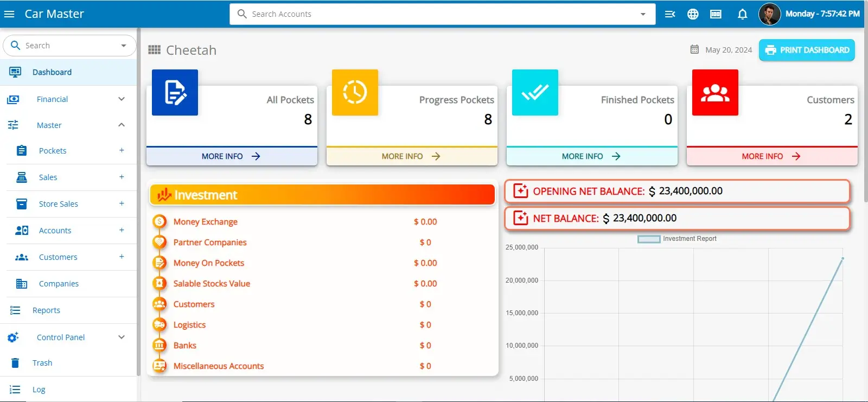Click the Print Dashboard button
Viewport: 868px width, 402px height.
(807, 50)
